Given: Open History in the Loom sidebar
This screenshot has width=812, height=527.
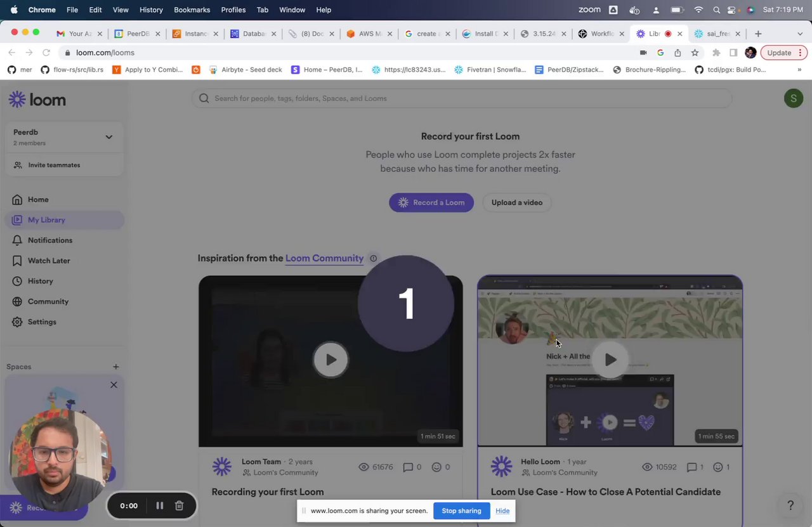Looking at the screenshot, I should [41, 281].
